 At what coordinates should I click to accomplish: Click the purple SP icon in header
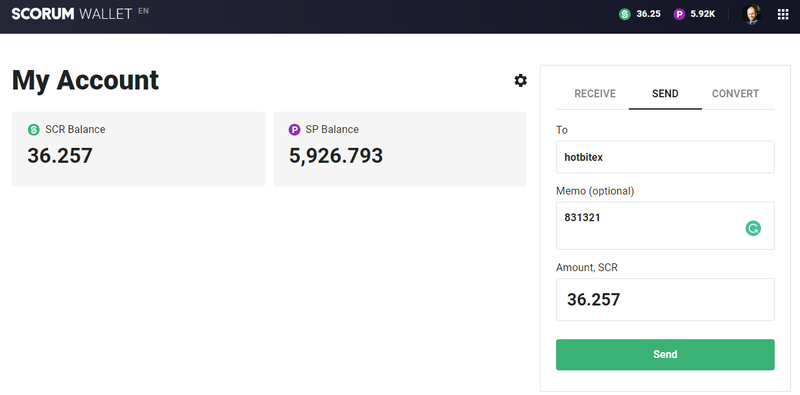point(679,14)
